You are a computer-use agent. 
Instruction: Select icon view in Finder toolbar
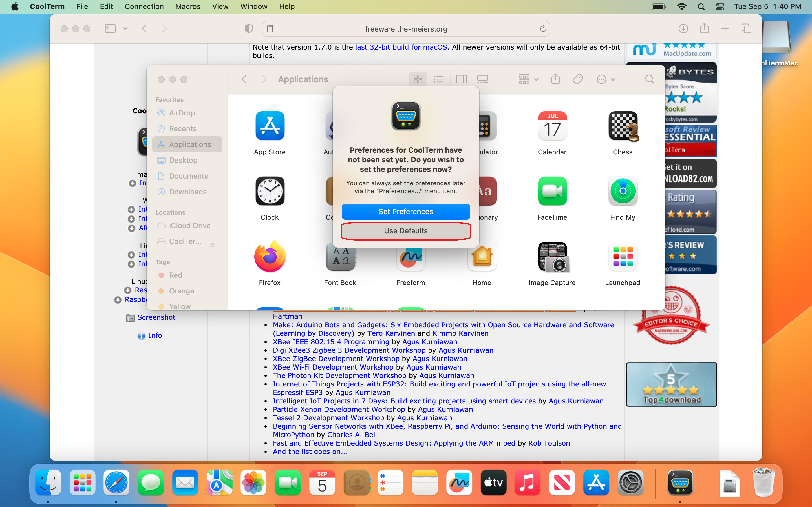point(418,79)
